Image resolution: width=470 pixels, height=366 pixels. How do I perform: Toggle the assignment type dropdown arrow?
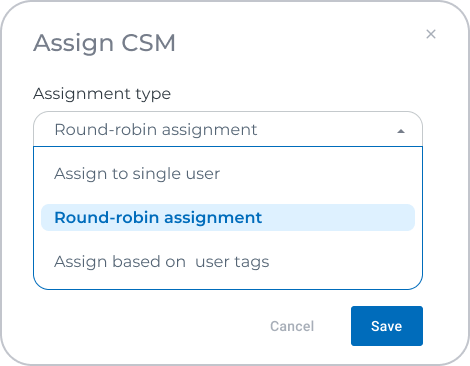pos(401,131)
